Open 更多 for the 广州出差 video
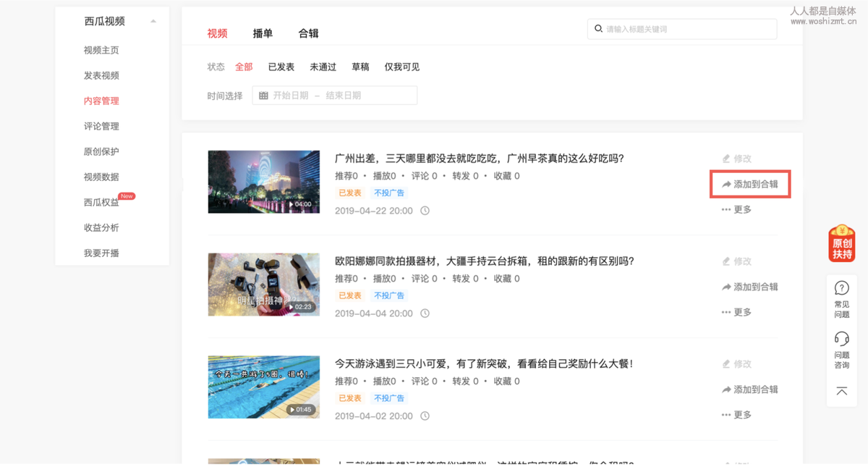Screen dimensions: 868x467 coord(737,210)
